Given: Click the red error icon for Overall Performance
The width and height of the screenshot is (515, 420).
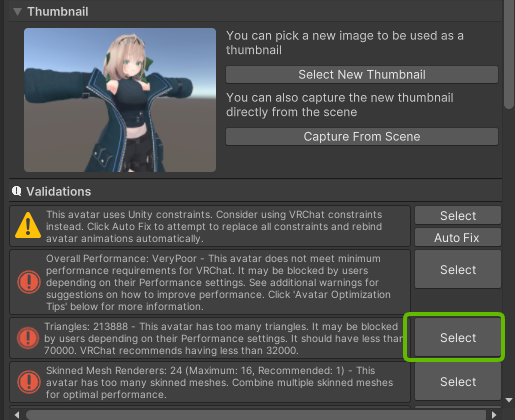Looking at the screenshot, I should [x=29, y=282].
